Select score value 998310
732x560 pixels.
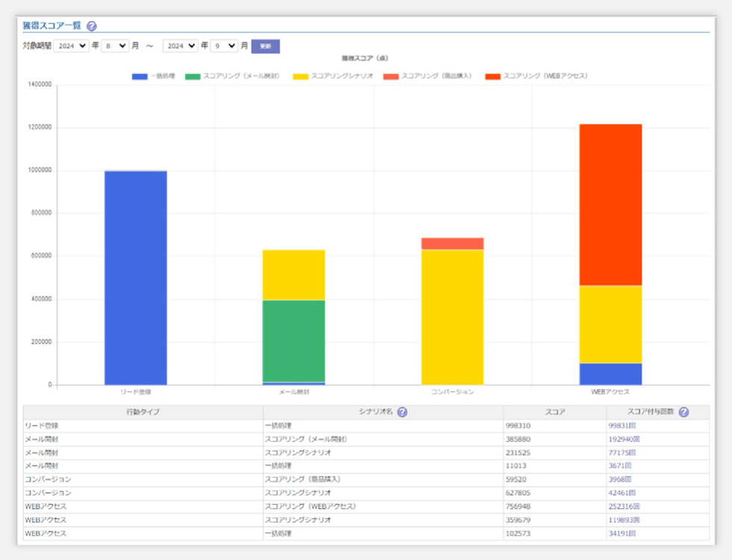(x=518, y=426)
